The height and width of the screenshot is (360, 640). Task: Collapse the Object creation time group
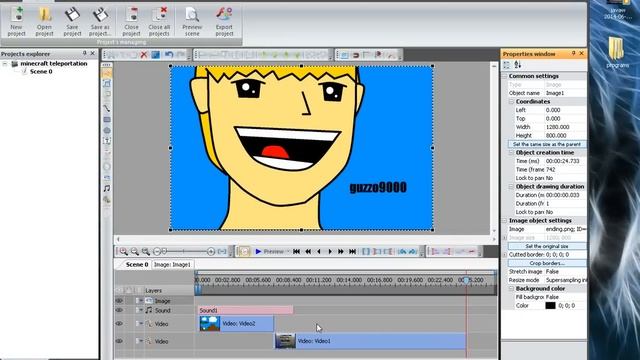pos(511,152)
